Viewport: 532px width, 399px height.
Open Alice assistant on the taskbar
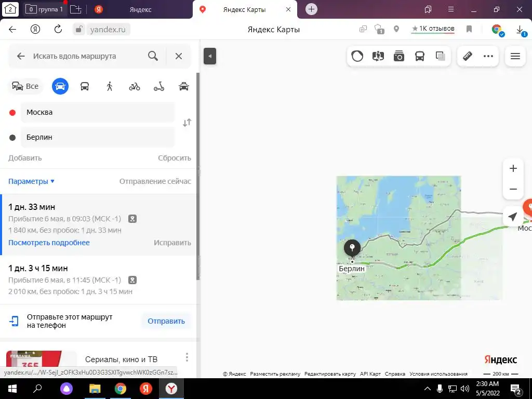[66, 389]
